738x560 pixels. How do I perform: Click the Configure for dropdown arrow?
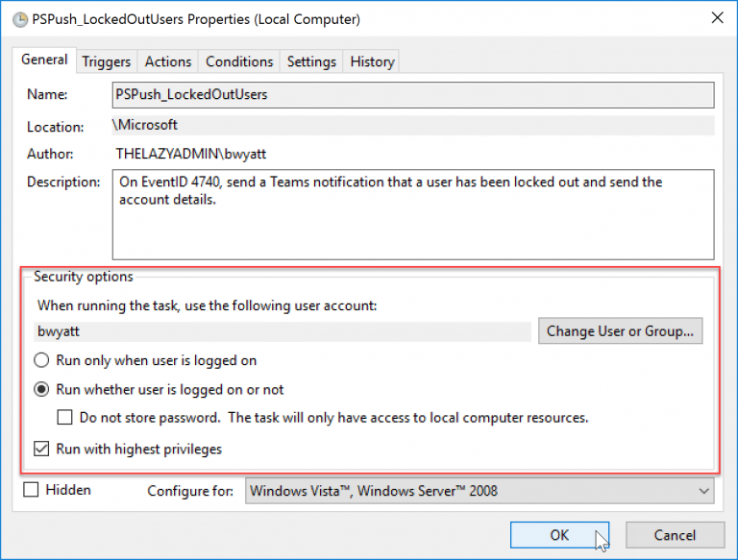click(703, 491)
